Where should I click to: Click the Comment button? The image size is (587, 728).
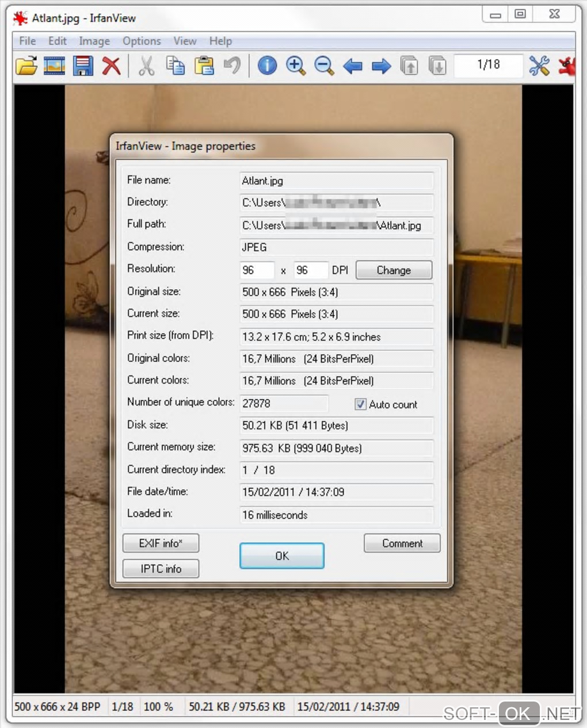coord(402,543)
